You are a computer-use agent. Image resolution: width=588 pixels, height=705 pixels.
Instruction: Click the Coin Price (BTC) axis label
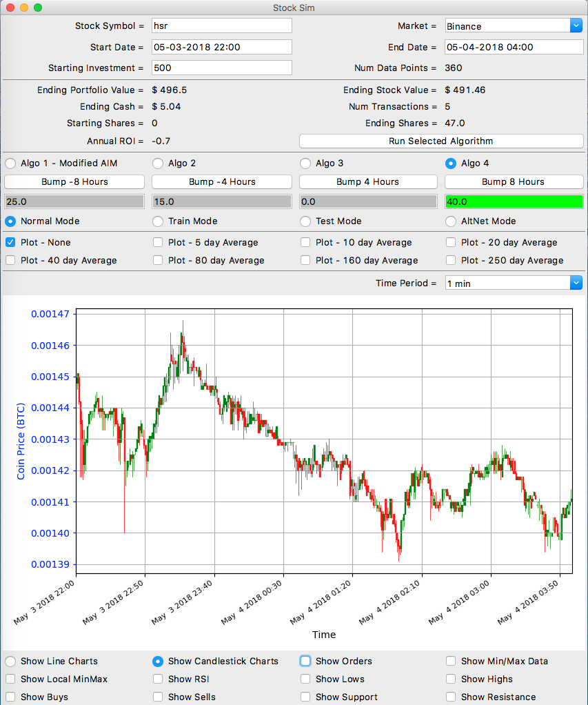tap(21, 441)
